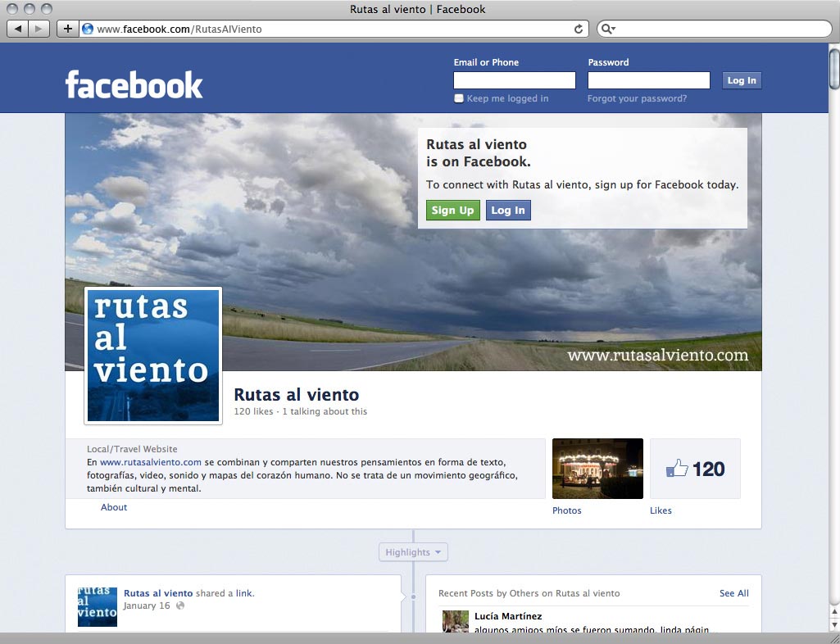840x644 pixels.
Task: Focus the Password field
Action: coord(649,80)
